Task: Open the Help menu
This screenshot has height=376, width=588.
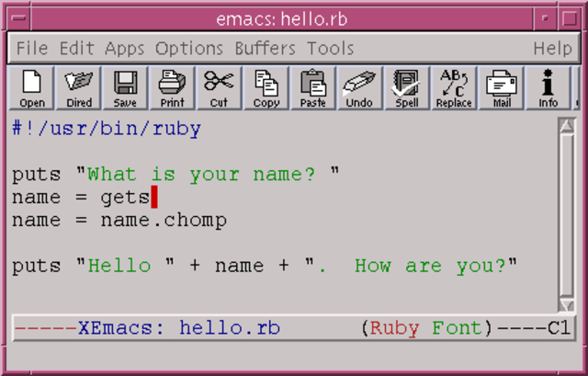Action: pos(553,49)
